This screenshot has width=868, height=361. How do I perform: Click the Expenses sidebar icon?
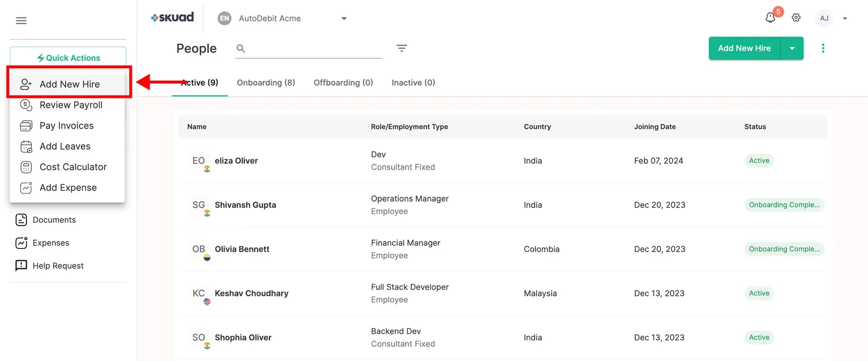[x=21, y=243]
